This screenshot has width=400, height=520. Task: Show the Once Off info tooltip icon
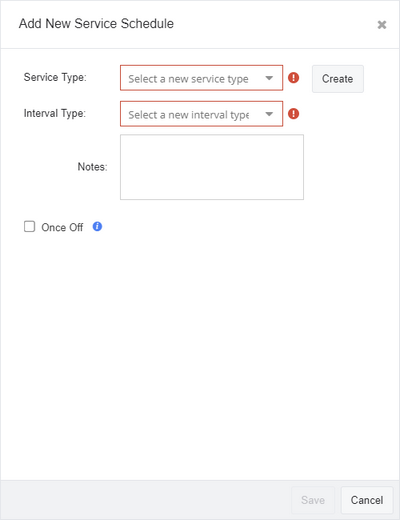click(97, 227)
